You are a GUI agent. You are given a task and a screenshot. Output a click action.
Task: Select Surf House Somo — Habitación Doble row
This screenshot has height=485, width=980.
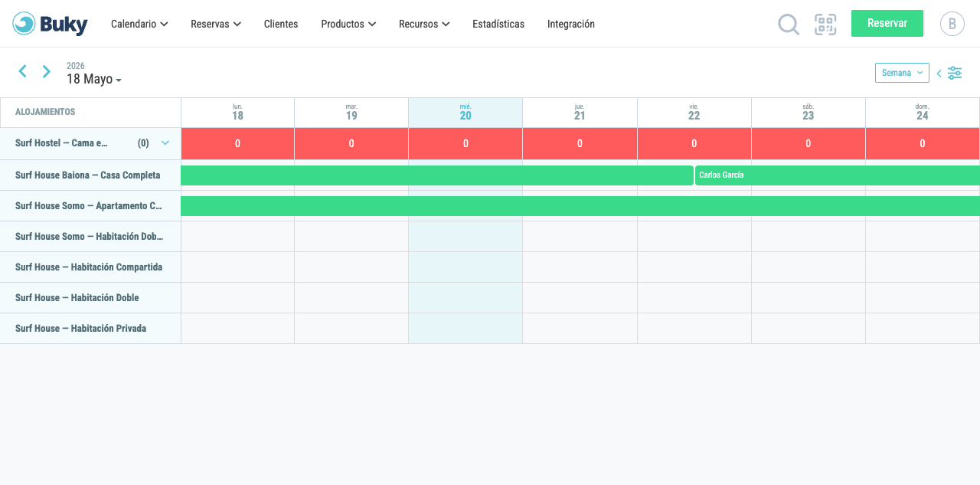90,237
